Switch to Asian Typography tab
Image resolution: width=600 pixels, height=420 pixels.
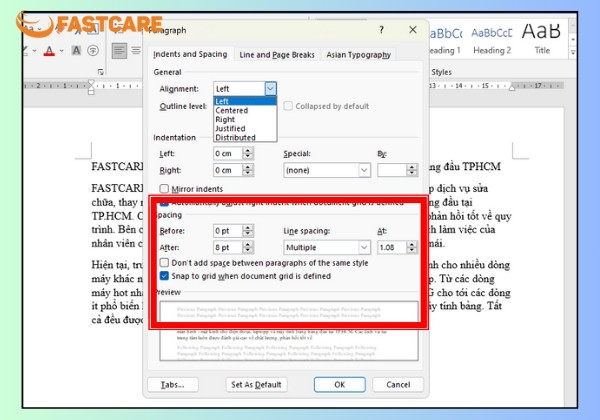[359, 55]
